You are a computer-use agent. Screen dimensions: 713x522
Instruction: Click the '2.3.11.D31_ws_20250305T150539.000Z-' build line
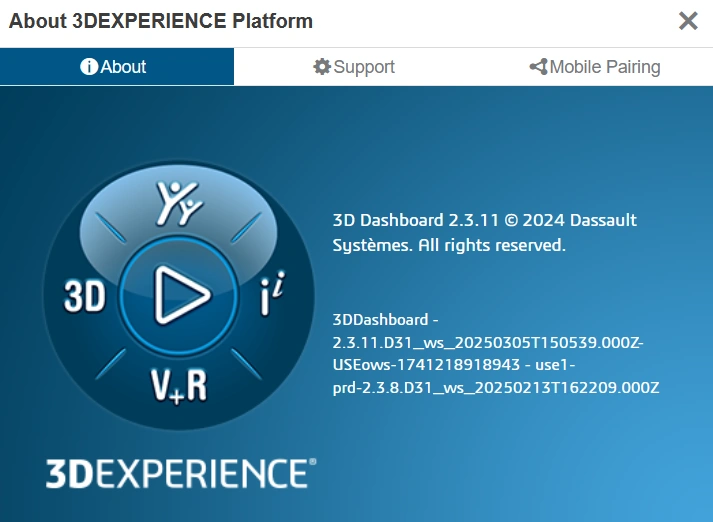(x=488, y=342)
